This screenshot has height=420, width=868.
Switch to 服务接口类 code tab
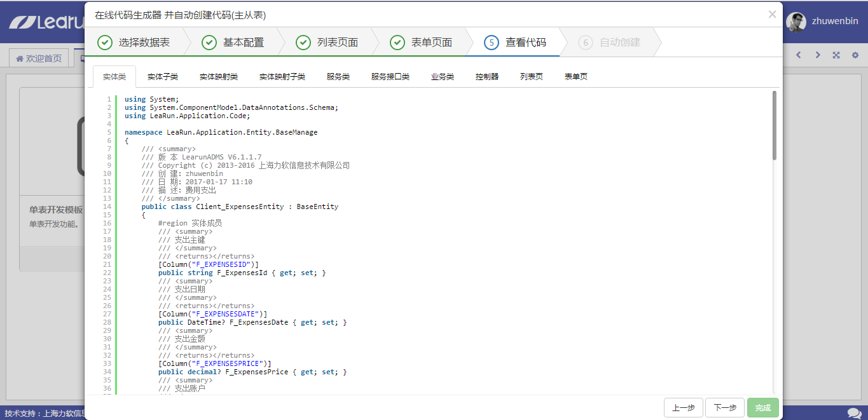pos(390,77)
